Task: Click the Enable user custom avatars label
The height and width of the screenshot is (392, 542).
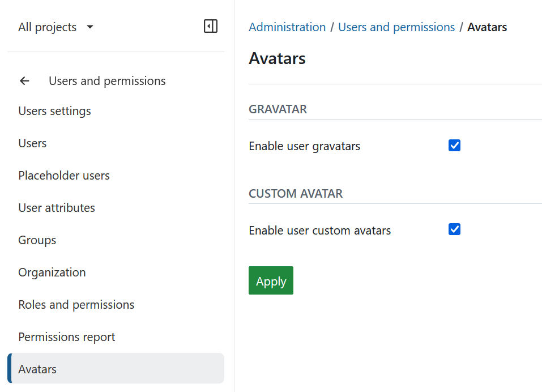Action: [320, 231]
